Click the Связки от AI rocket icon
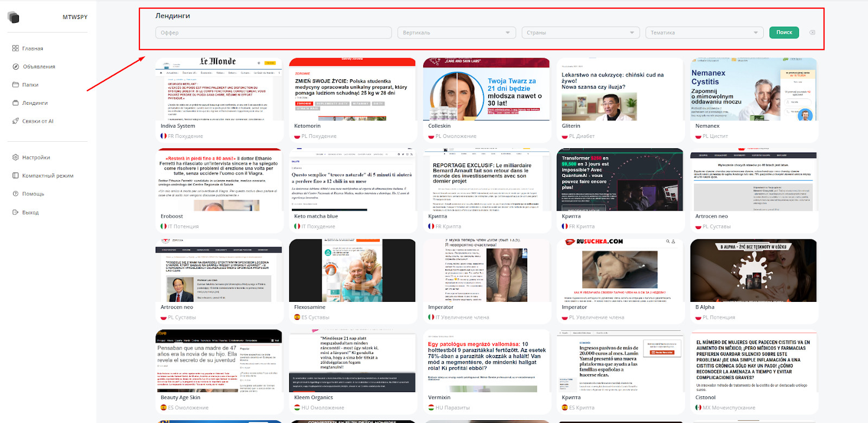The height and width of the screenshot is (423, 868). (15, 121)
